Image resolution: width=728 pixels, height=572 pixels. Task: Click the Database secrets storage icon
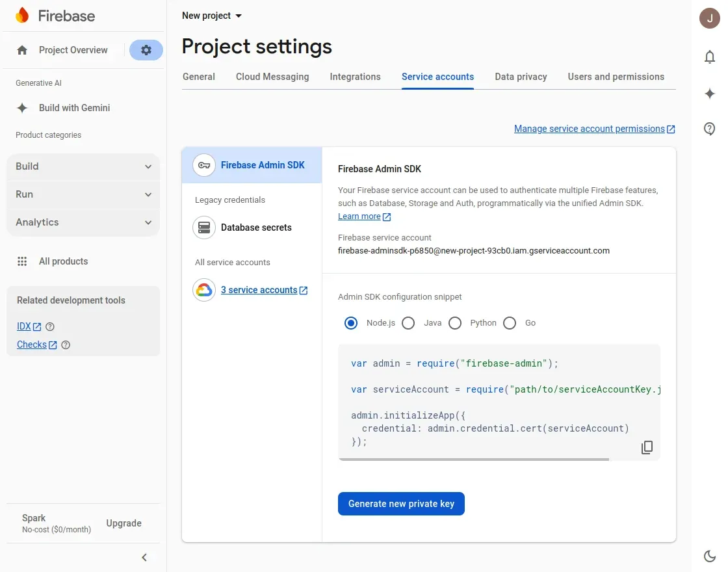pos(204,227)
